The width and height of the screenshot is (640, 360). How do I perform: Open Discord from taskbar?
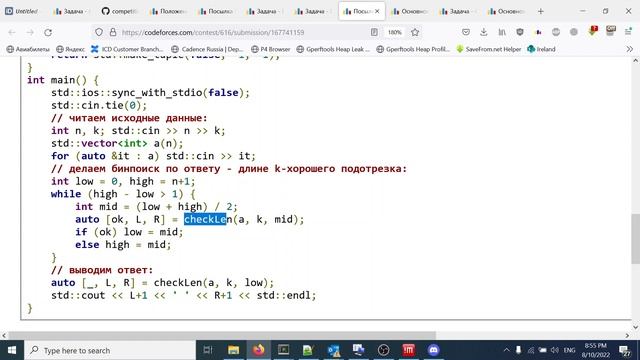click(433, 350)
